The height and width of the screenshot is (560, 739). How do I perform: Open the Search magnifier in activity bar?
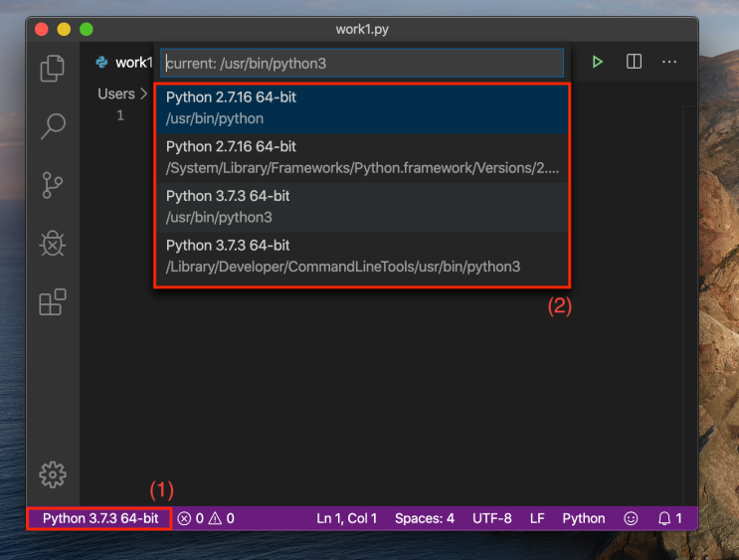pos(53,126)
